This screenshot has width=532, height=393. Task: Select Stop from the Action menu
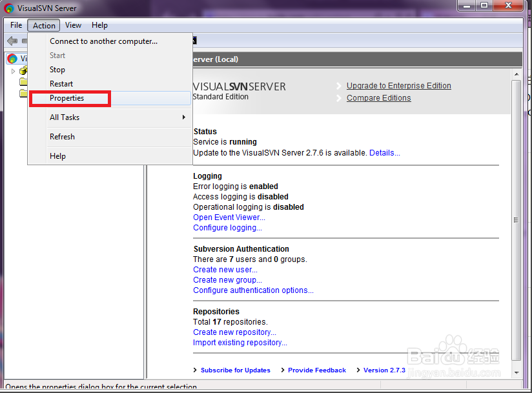110,70
